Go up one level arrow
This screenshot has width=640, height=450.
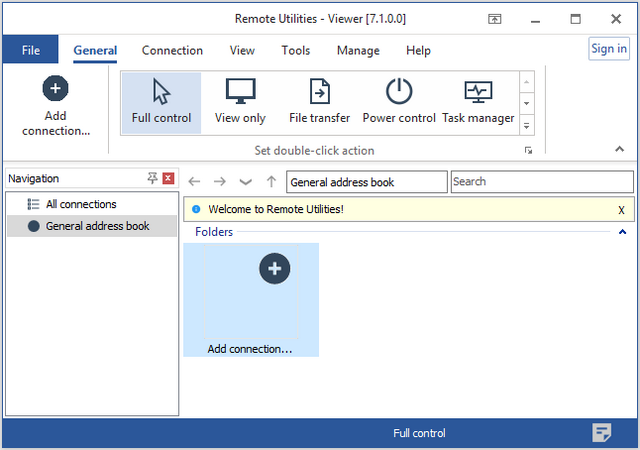271,182
